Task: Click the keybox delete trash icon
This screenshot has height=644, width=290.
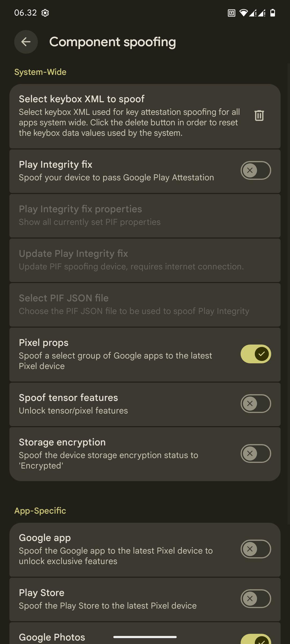Action: (259, 115)
